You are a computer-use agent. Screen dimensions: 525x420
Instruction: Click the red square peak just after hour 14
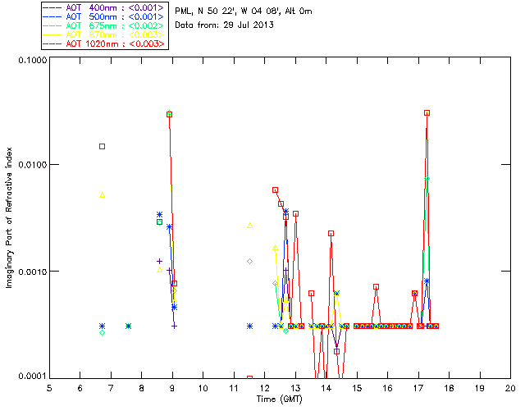click(x=331, y=234)
